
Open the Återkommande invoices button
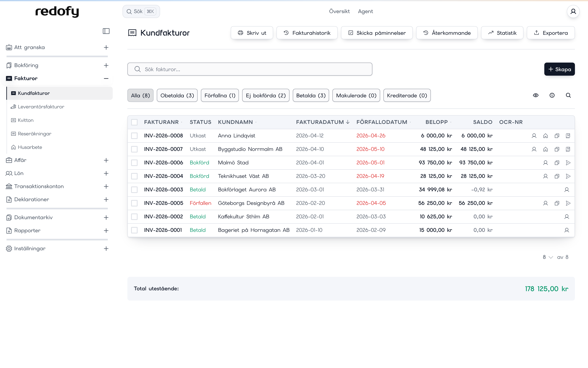[447, 33]
